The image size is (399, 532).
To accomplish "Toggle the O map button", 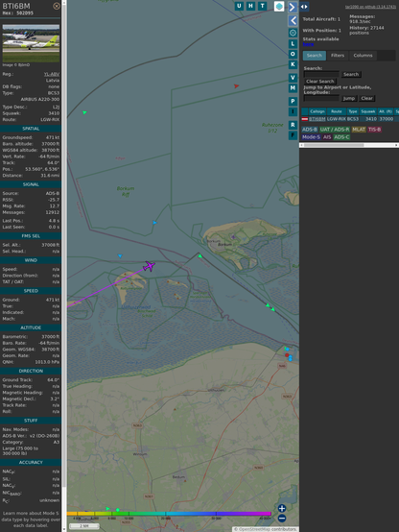I will click(293, 54).
